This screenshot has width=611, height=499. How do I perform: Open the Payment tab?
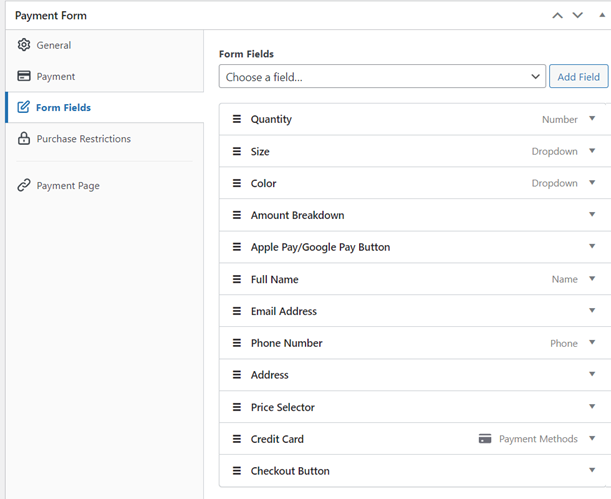[x=55, y=76]
